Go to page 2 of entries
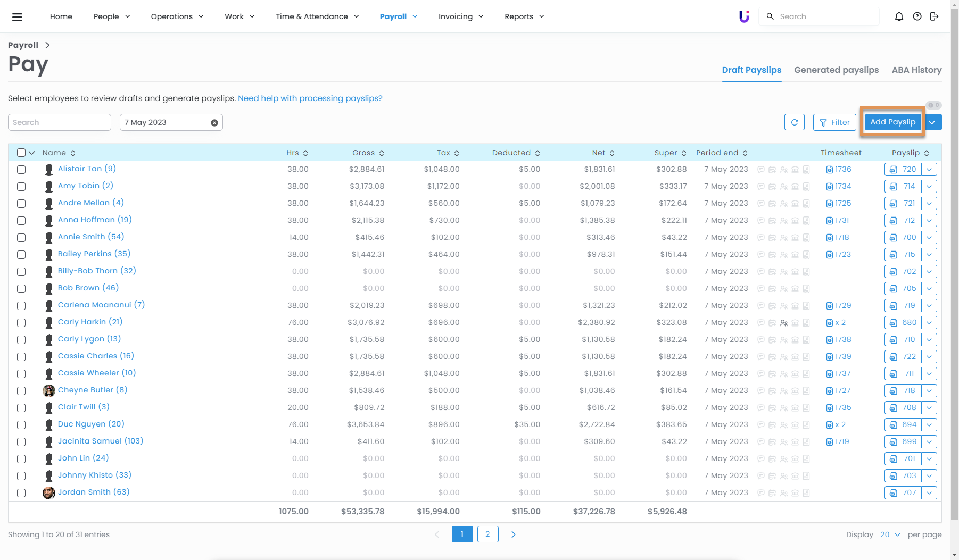The width and height of the screenshot is (959, 560). pyautogui.click(x=487, y=534)
